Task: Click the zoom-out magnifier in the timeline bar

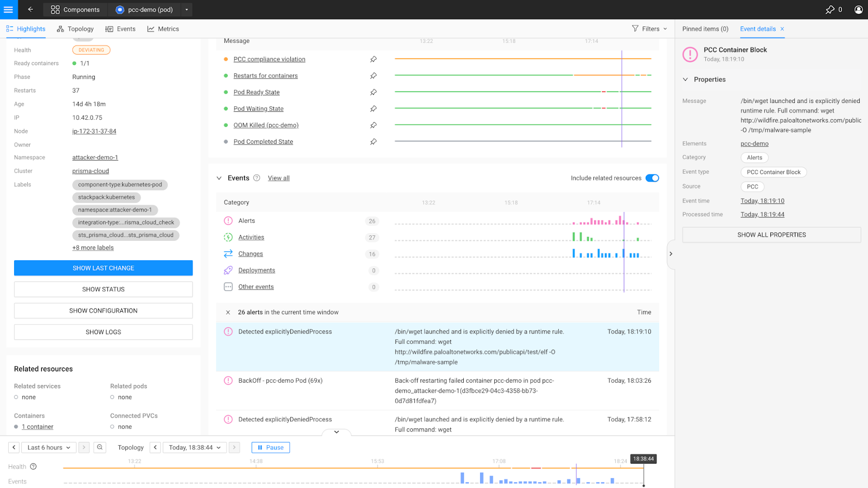Action: [100, 447]
